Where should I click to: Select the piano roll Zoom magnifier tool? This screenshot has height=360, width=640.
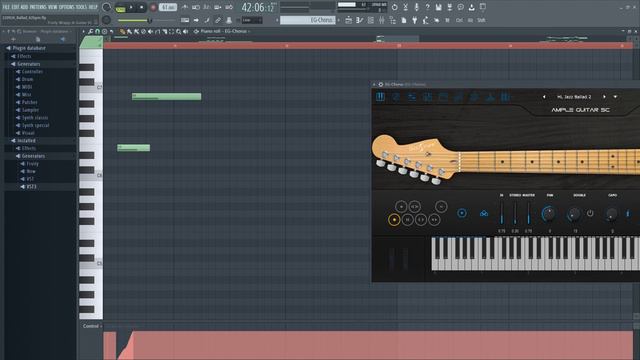click(x=178, y=31)
